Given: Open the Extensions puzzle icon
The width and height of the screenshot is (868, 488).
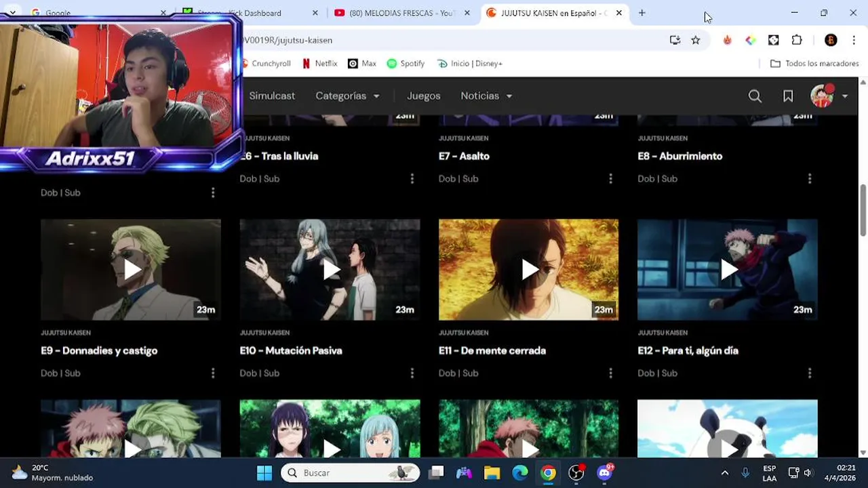Looking at the screenshot, I should coord(797,40).
